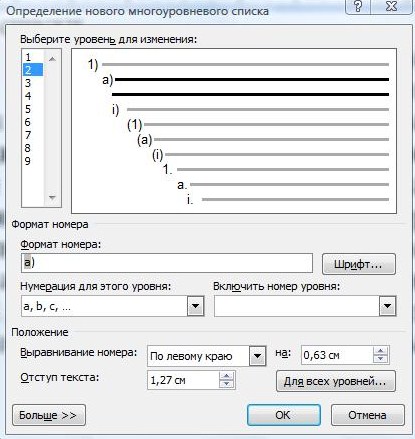Click the field showing 0,63 см
The height and width of the screenshot is (439, 415).
337,355
